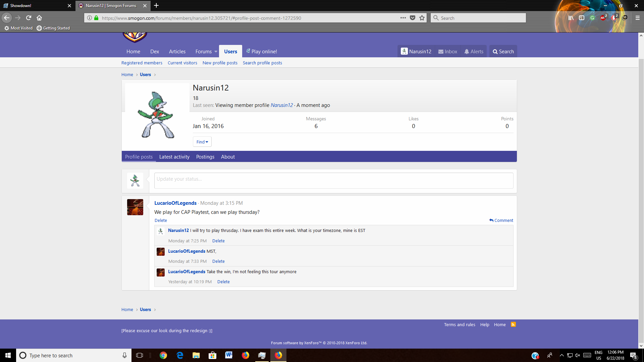The width and height of the screenshot is (644, 362).
Task: Bookmark this page with star icon
Action: (x=422, y=18)
